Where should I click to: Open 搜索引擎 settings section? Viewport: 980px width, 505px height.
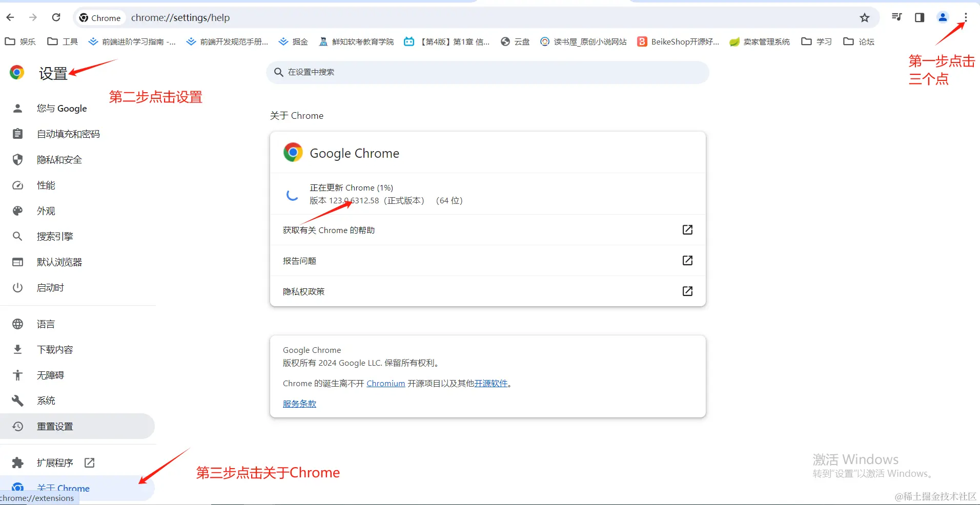coord(77,236)
